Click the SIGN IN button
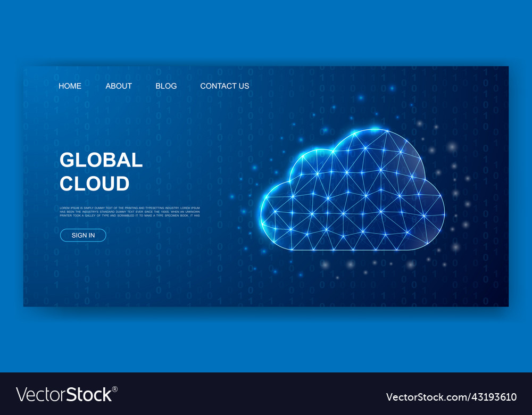532x415 pixels. point(83,235)
